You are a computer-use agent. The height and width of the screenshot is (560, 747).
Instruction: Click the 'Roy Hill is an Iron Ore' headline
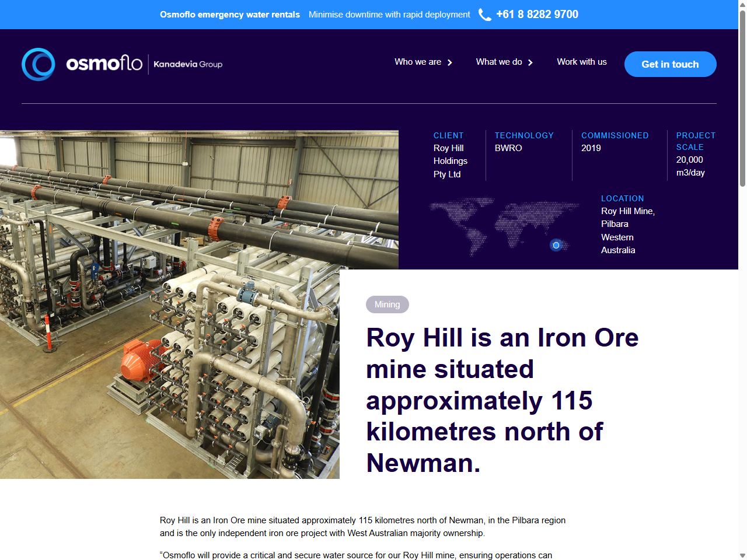coord(502,400)
